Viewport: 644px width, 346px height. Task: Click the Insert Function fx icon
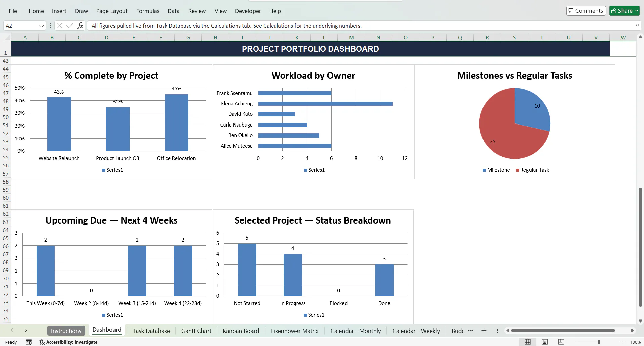(80, 26)
